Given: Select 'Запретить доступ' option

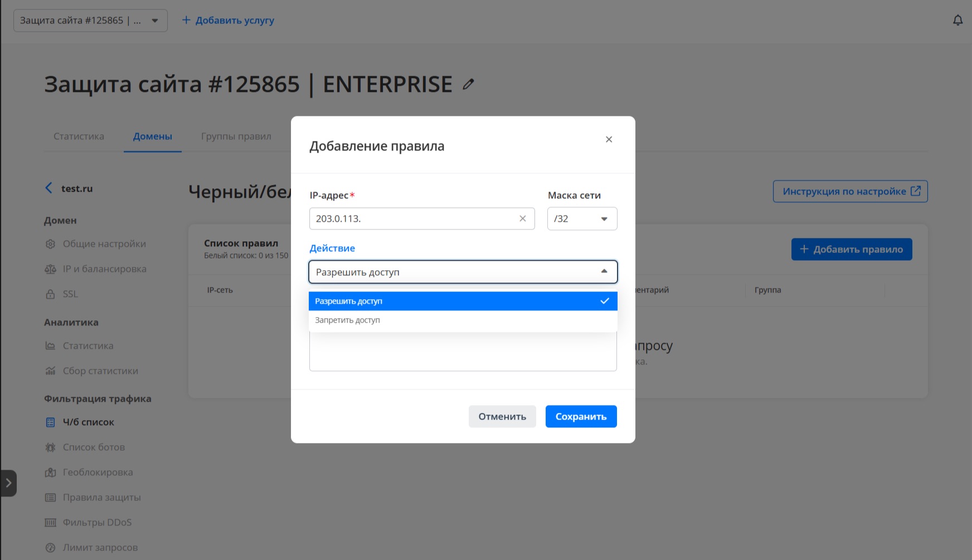Looking at the screenshot, I should coord(348,320).
